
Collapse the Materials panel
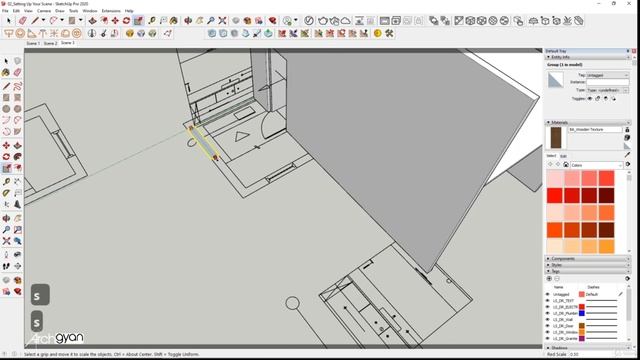point(548,122)
